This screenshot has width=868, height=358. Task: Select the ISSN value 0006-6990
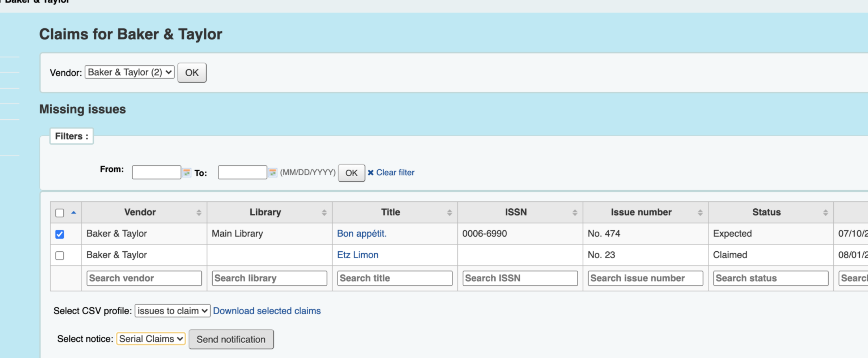pos(485,234)
